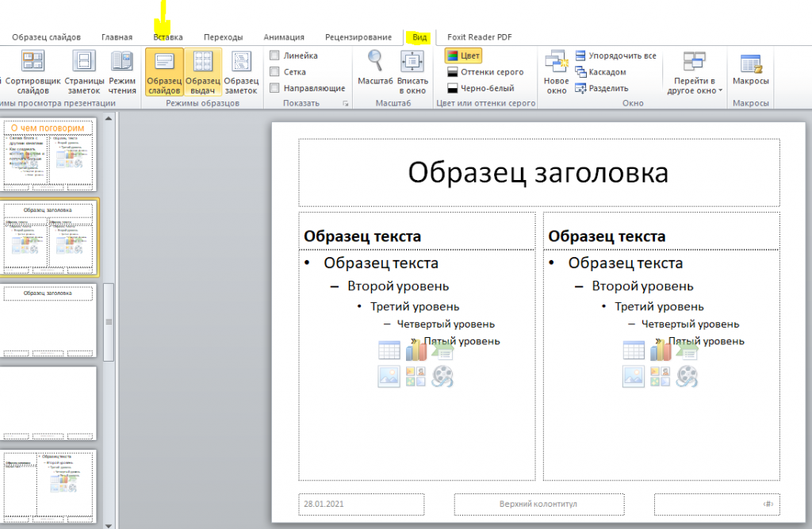Enable the Ruler (Линейка) checkbox
812x529 pixels.
click(x=275, y=56)
